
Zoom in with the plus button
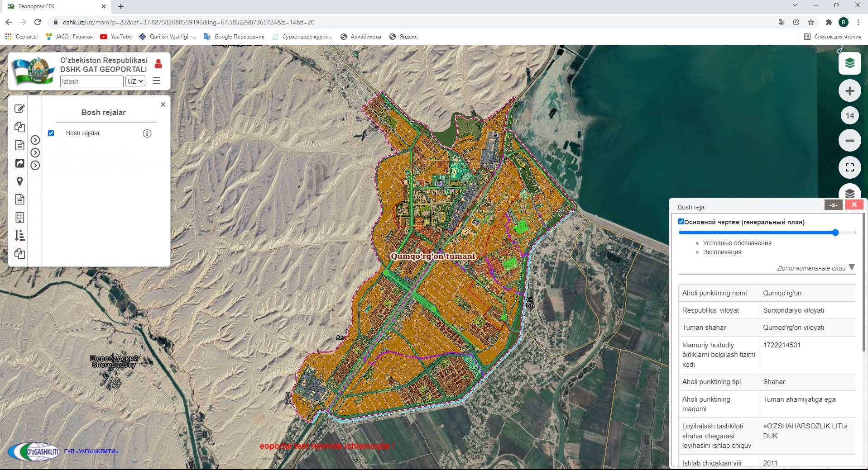pyautogui.click(x=849, y=91)
